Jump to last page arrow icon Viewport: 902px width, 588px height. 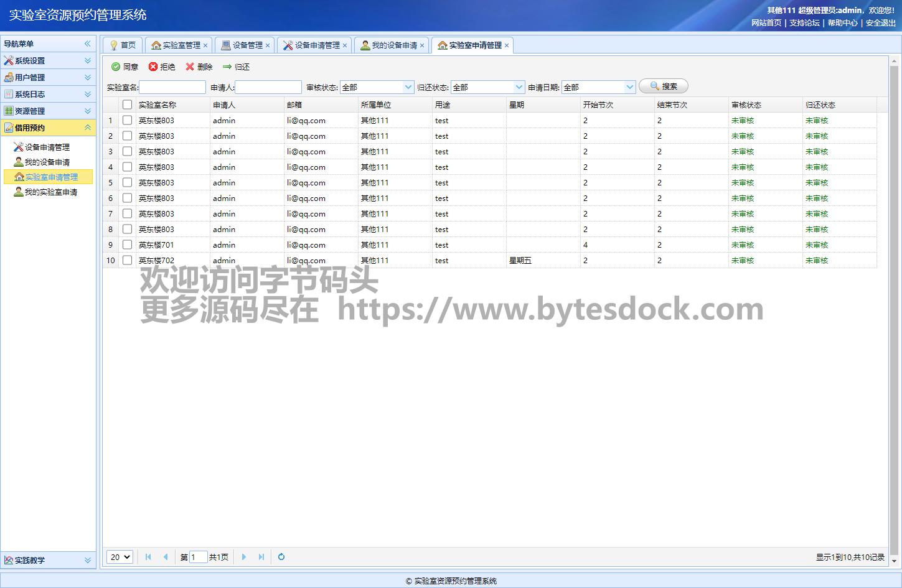[261, 557]
